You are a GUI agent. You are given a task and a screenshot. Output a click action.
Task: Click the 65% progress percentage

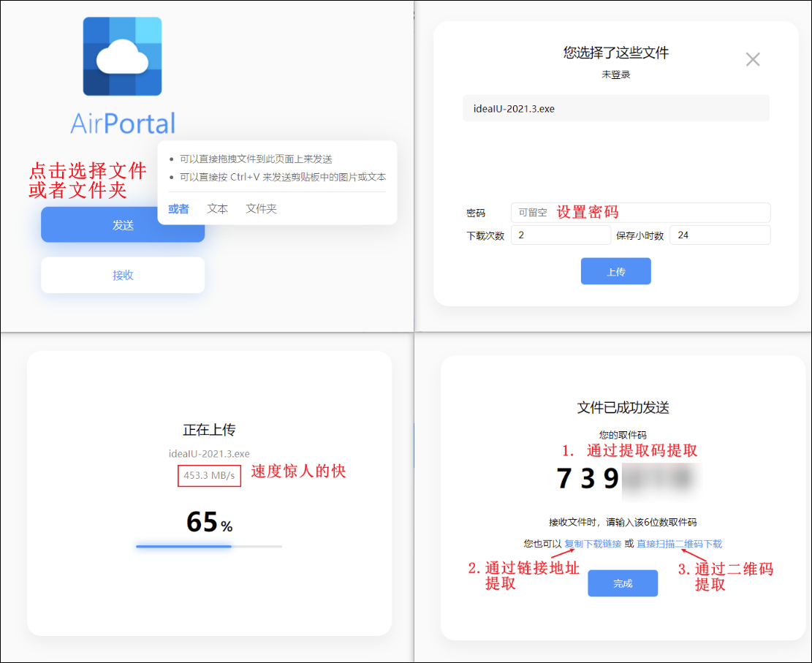pyautogui.click(x=209, y=522)
